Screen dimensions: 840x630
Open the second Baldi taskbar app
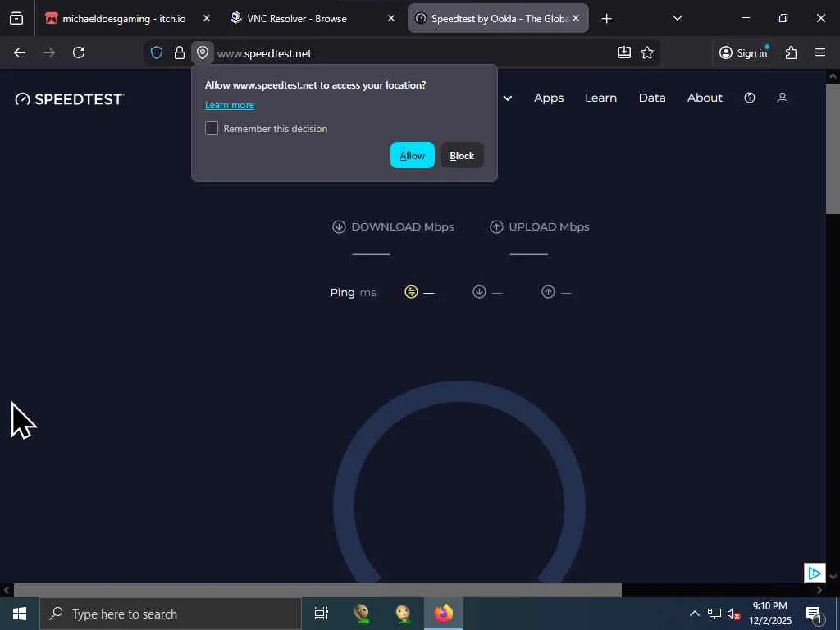(x=403, y=614)
